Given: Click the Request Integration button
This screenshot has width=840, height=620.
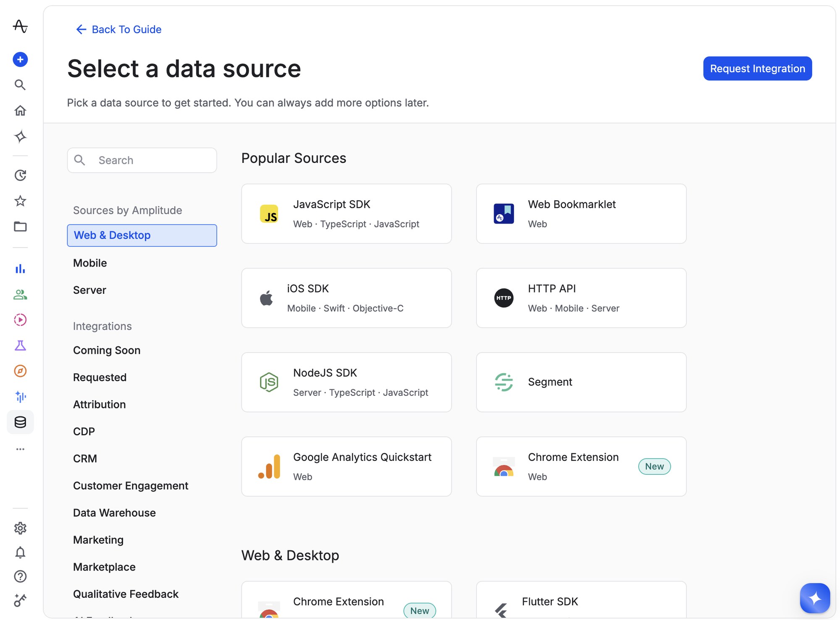Looking at the screenshot, I should tap(757, 68).
